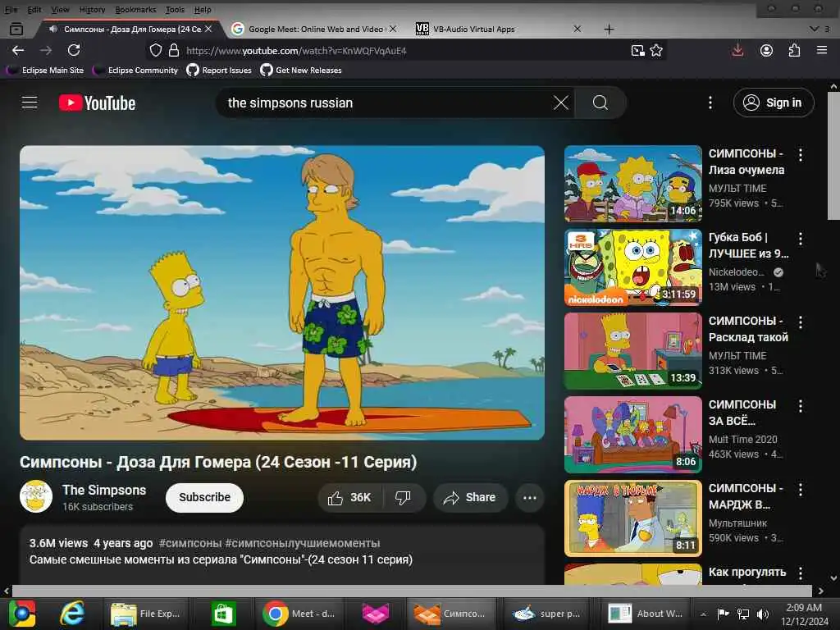Go back with browser back arrow
Viewport: 840px width, 630px height.
coord(18,50)
